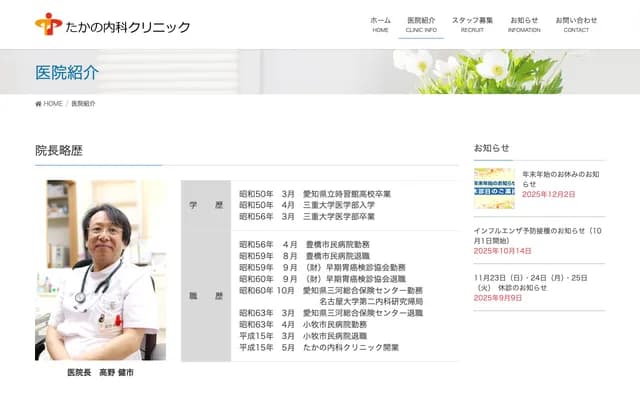
Task: Go to the HOME breadcrumb link
Action: (x=53, y=104)
